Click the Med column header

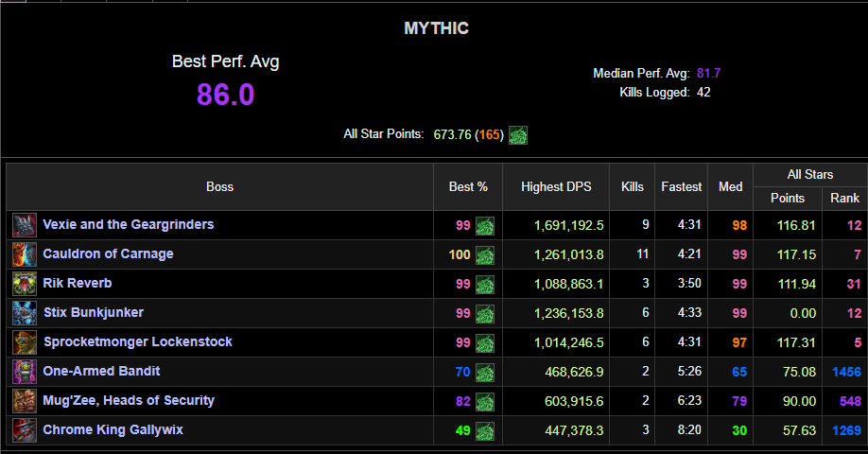[730, 186]
